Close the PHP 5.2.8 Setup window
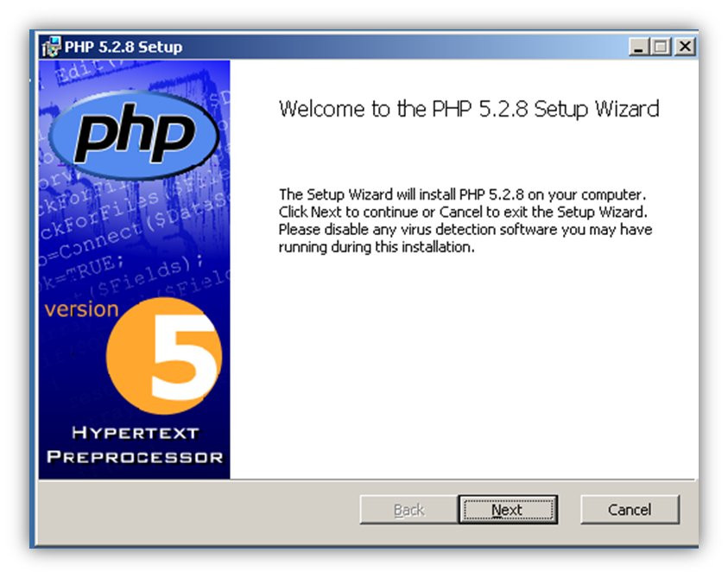Image resolution: width=728 pixels, height=578 pixels. click(685, 47)
